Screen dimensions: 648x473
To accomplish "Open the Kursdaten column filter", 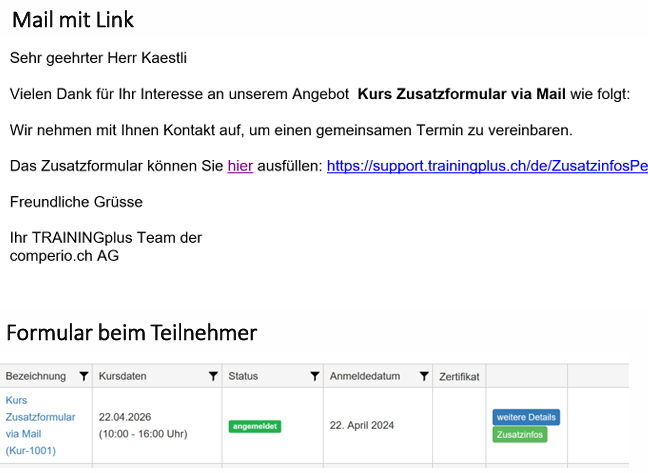I will tap(213, 376).
